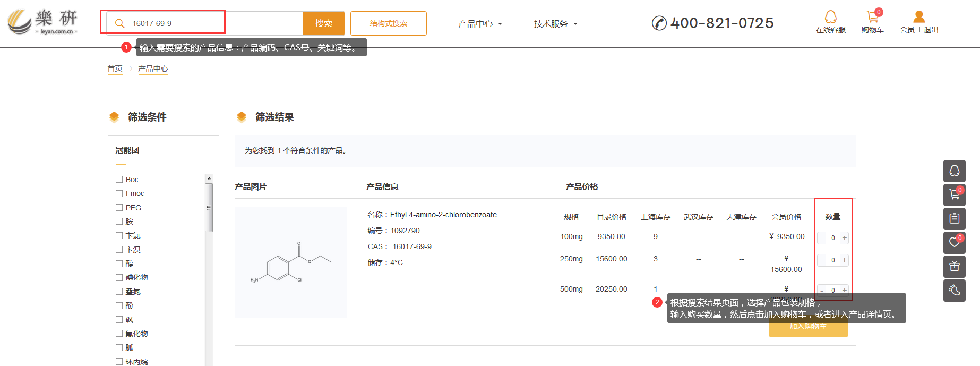
Task: Open online customer service QQ icon in header
Action: tap(830, 18)
